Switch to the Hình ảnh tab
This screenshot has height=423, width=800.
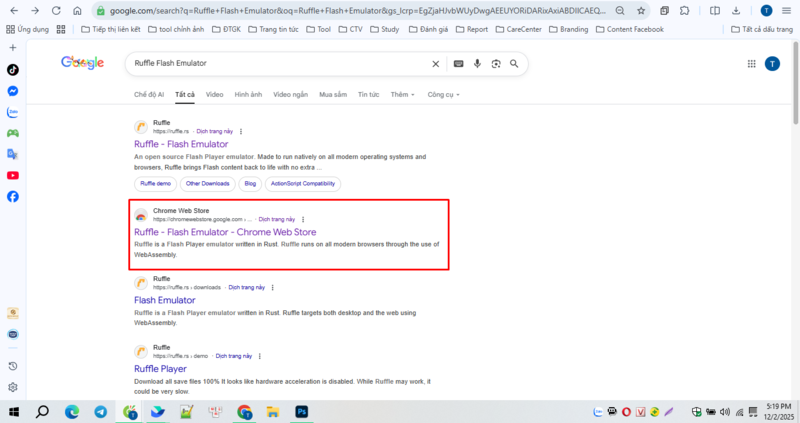click(248, 94)
